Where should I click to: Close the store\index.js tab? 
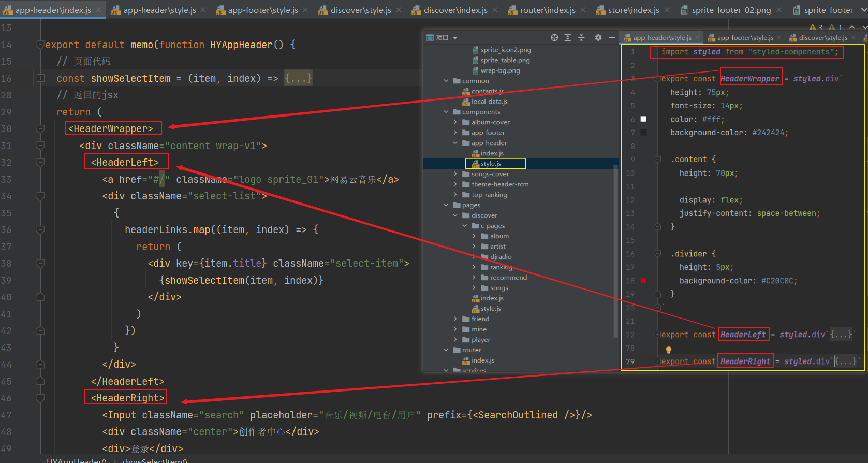(667, 10)
